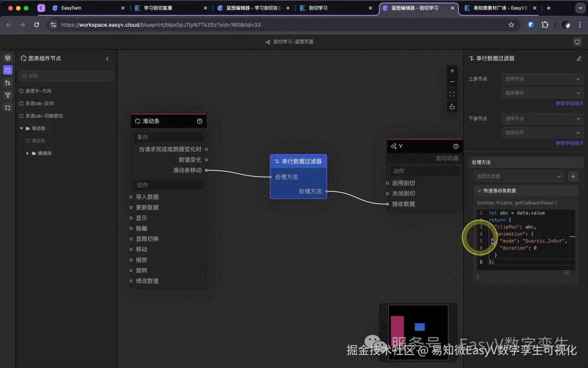This screenshot has height=368, width=588.
Task: Select 选项卡-方向 node in the list
Action: [38, 91]
